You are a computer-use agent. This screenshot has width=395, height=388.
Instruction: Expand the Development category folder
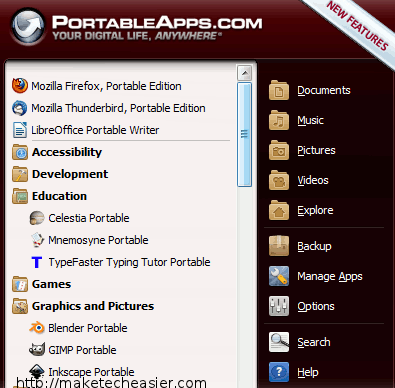(60, 174)
